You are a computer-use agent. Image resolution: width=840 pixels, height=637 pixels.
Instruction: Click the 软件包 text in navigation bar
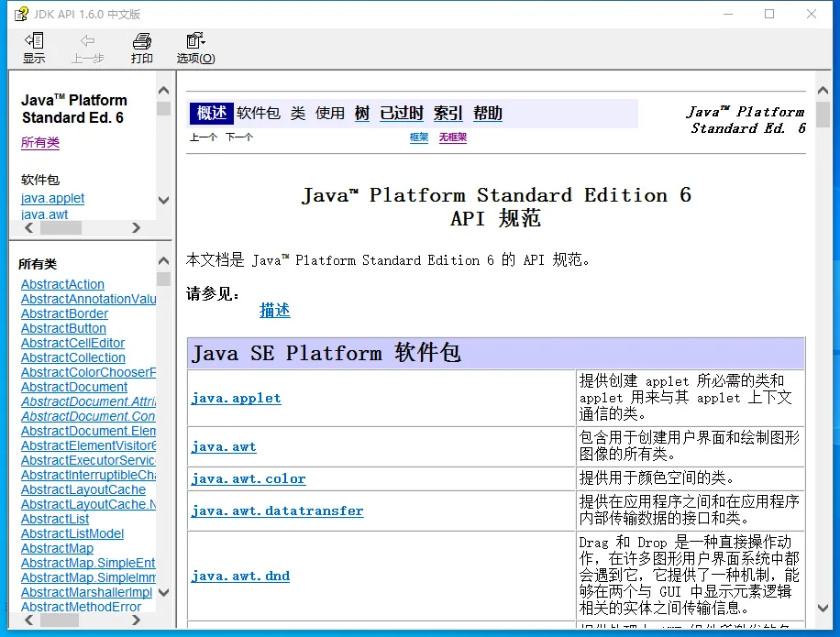pyautogui.click(x=259, y=113)
